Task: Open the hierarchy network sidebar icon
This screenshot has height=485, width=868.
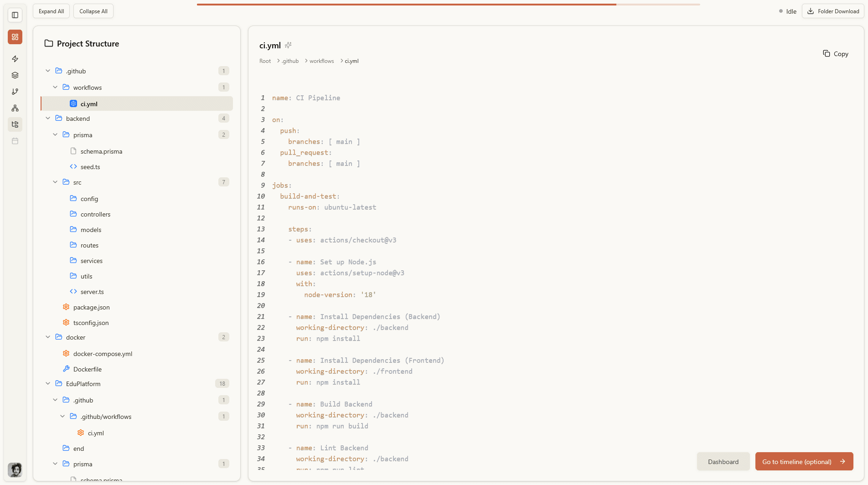Action: coord(15,108)
